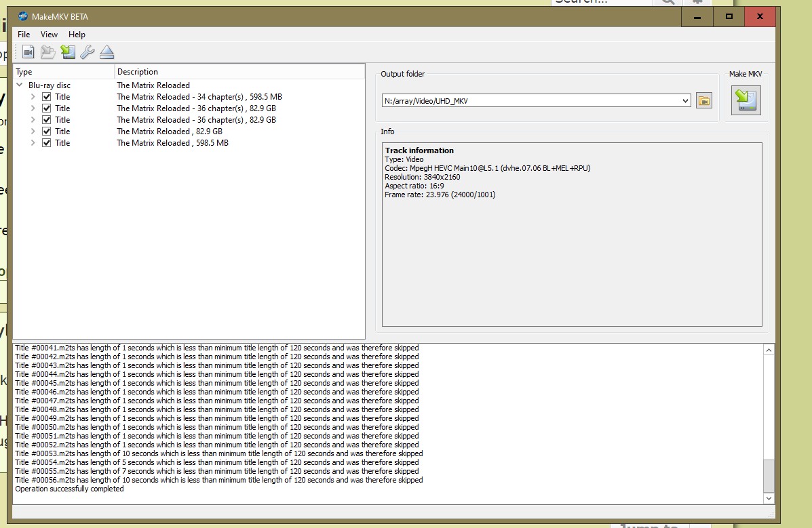The image size is (812, 528).
Task: Click the Title #00054.m2ts log line
Action: pyautogui.click(x=216, y=462)
